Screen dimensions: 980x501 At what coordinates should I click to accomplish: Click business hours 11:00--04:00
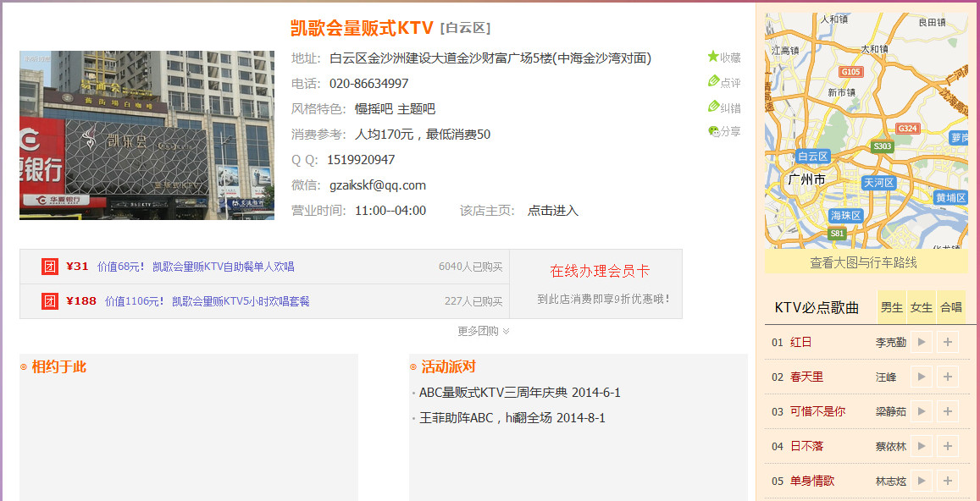tap(390, 211)
